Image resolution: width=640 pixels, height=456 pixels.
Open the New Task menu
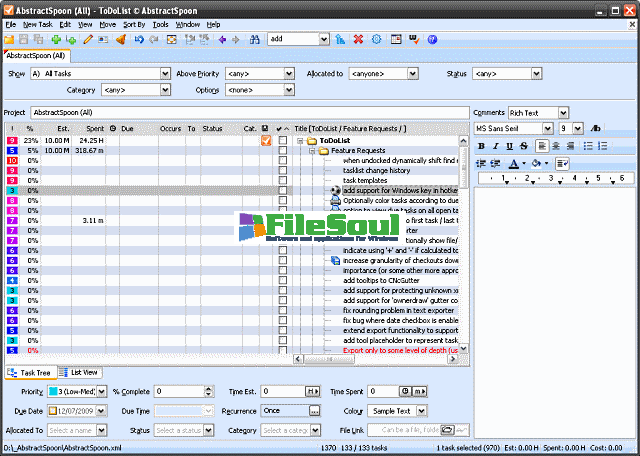tap(38, 24)
